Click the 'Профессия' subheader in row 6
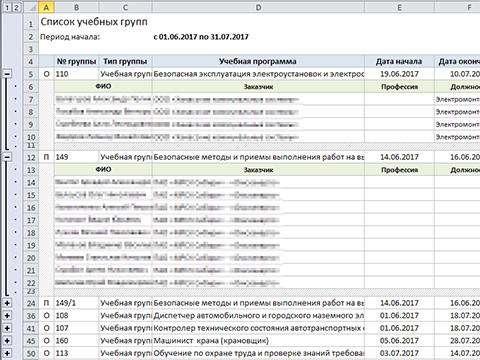480x360 pixels. [399, 87]
